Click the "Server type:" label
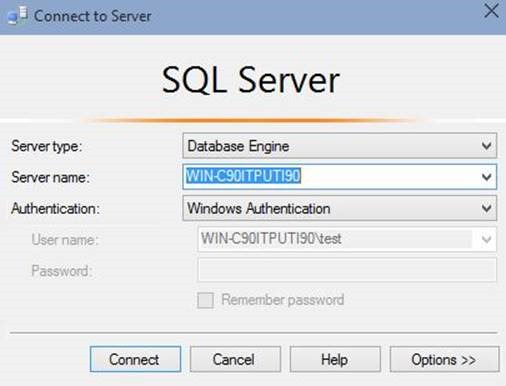The height and width of the screenshot is (386, 506). (x=47, y=146)
